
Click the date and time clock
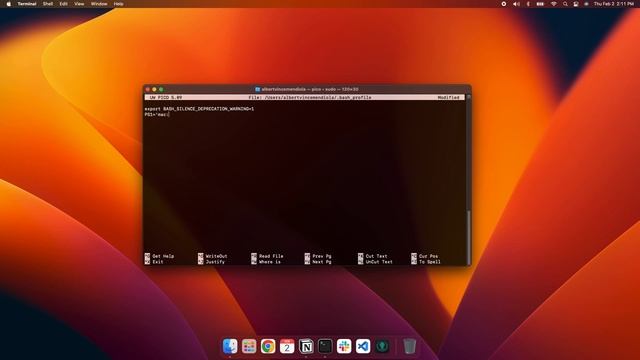[x=614, y=4]
